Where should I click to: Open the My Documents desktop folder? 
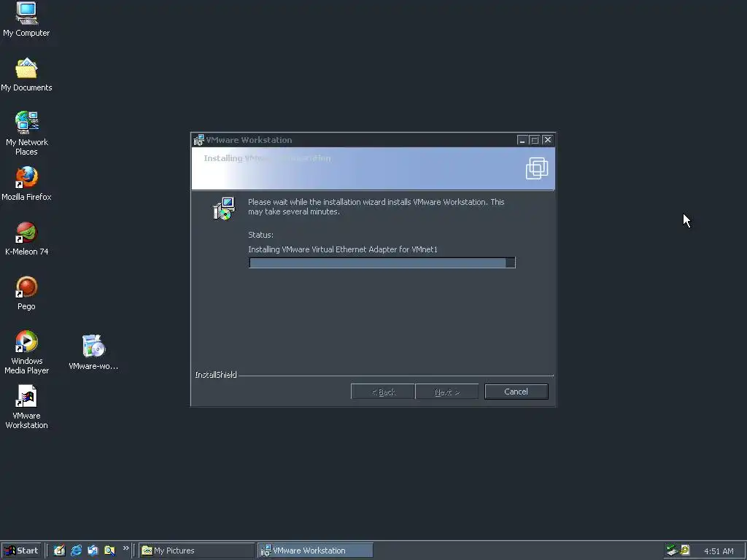pyautogui.click(x=26, y=74)
